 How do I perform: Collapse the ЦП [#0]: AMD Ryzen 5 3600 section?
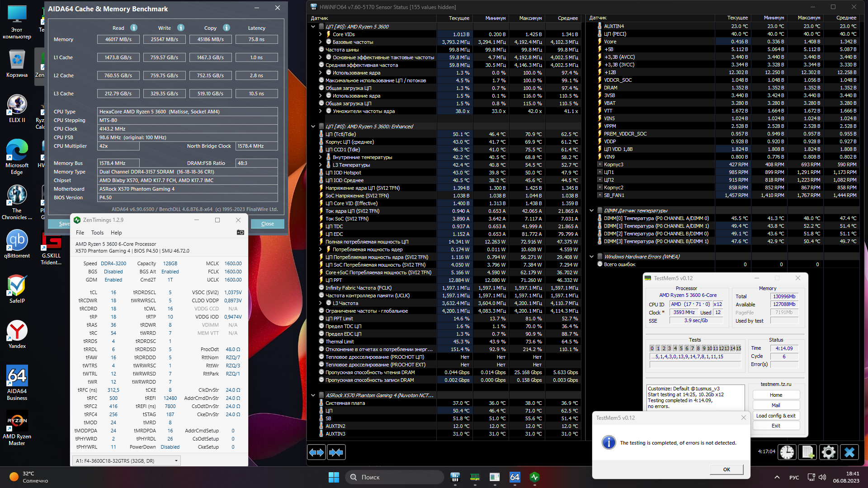coord(313,27)
